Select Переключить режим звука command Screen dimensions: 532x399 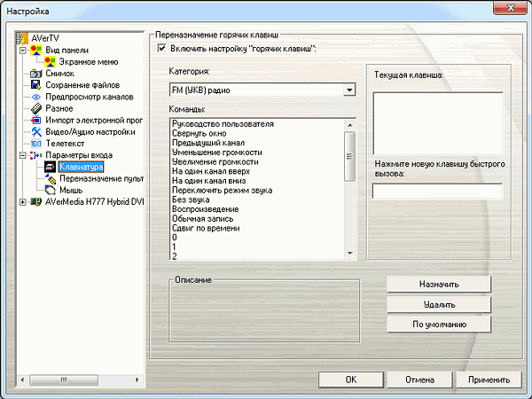point(223,191)
